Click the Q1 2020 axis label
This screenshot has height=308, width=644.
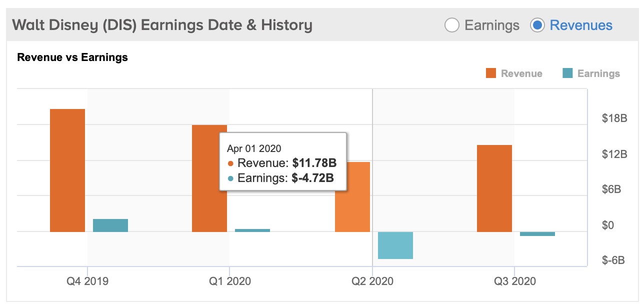point(230,281)
